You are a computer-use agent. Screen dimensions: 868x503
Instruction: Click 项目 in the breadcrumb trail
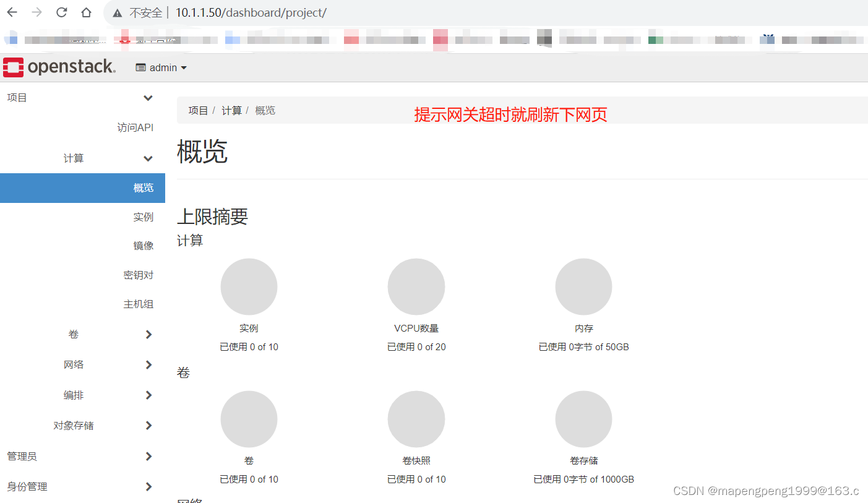[198, 110]
